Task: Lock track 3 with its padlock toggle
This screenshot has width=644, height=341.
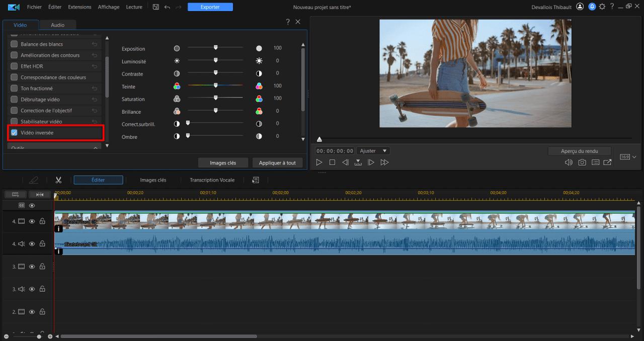Action: pyautogui.click(x=42, y=266)
